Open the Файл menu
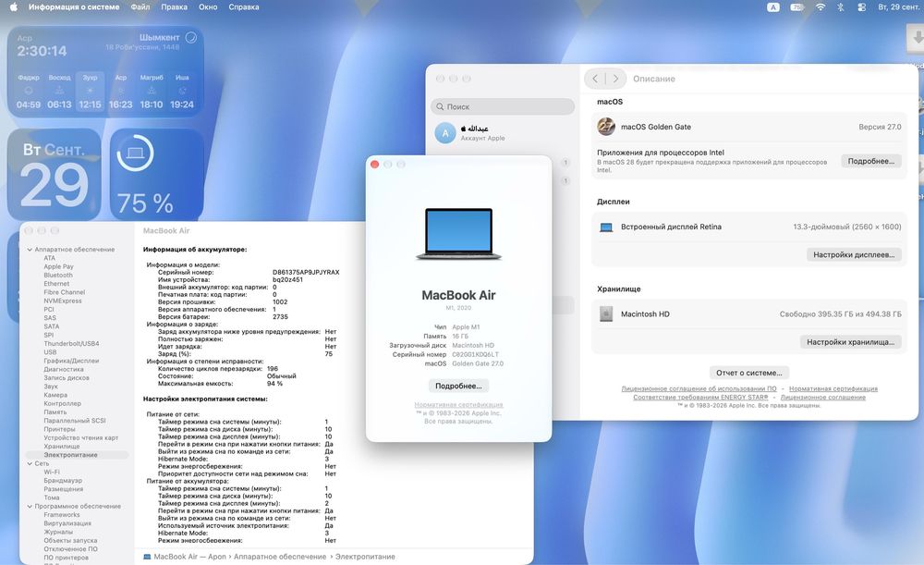Image resolution: width=924 pixels, height=565 pixels. click(x=140, y=7)
